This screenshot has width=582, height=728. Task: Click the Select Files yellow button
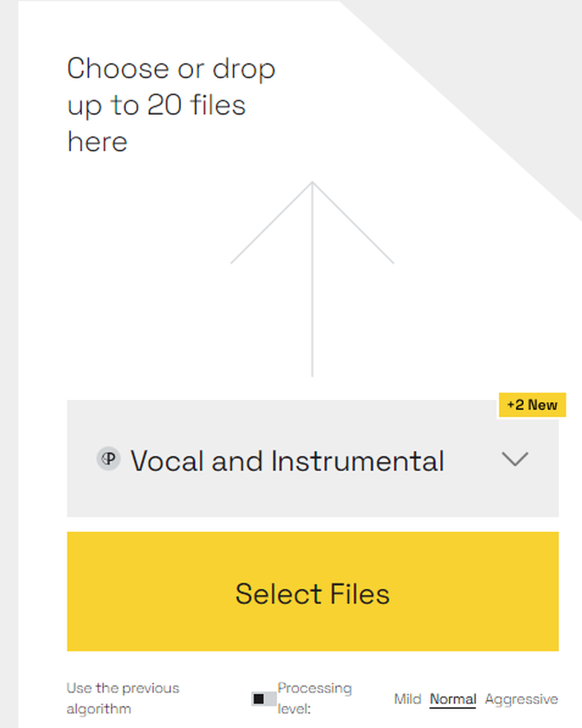[313, 591]
